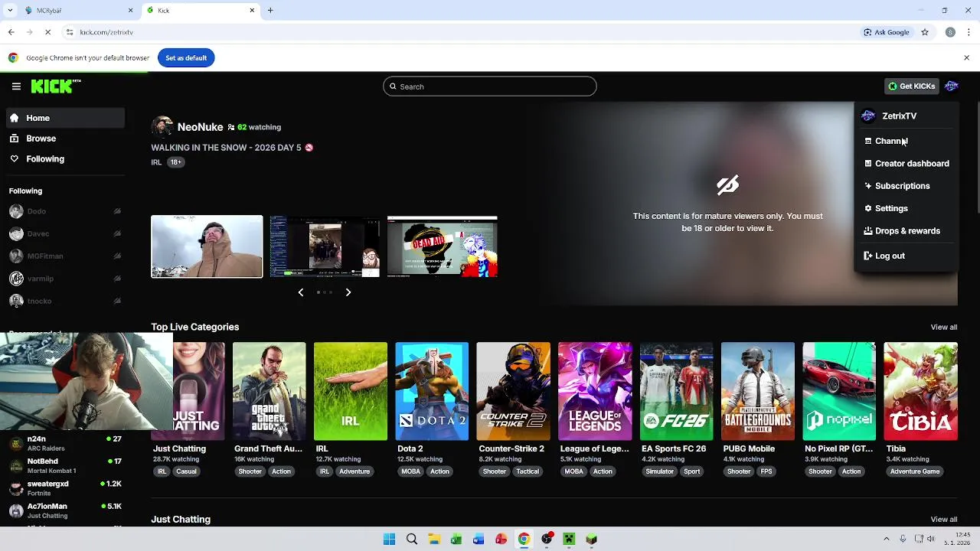Open recommended channel NotBehd

65,466
